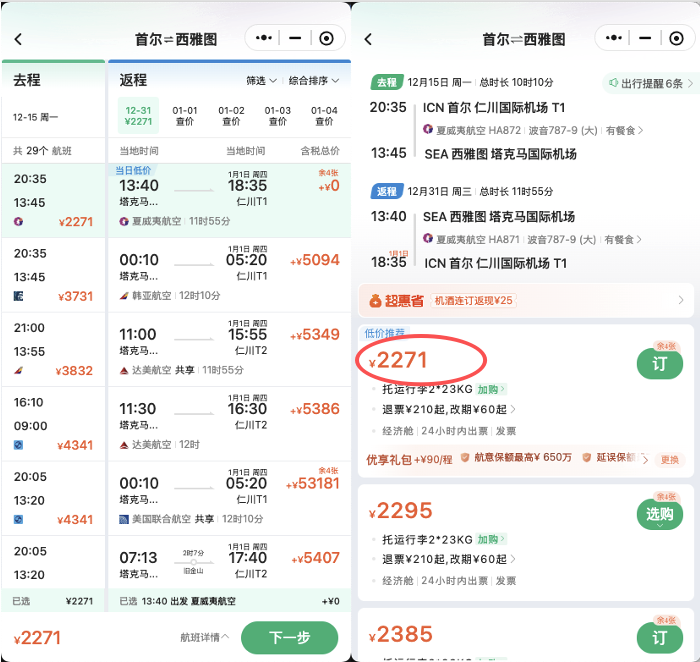This screenshot has height=662, width=700.
Task: Open refund rules for ¥2271 fare
Action: point(448,409)
